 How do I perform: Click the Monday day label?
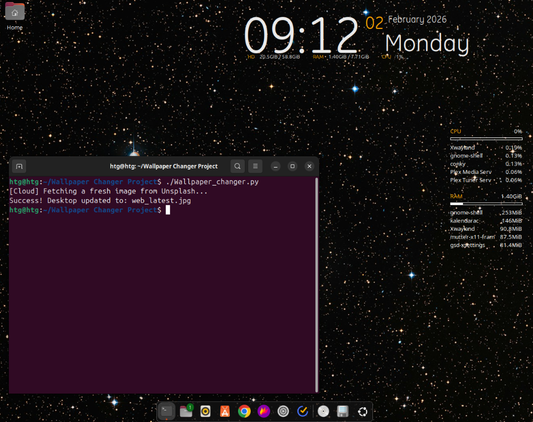pos(427,44)
